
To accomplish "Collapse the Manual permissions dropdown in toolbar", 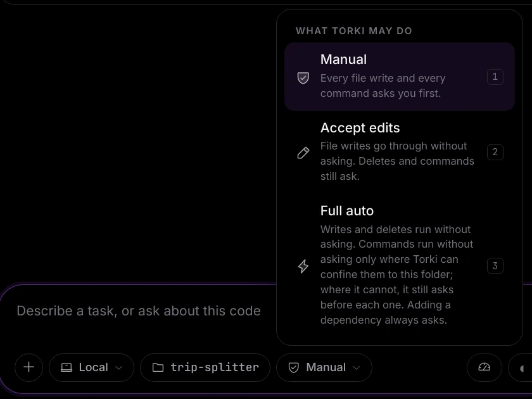I will coord(324,367).
